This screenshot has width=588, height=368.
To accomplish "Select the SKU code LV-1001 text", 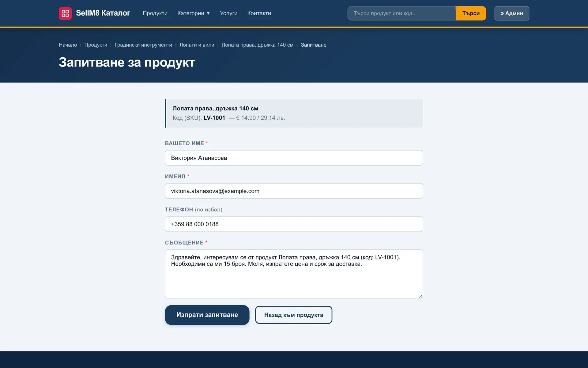I will point(214,118).
